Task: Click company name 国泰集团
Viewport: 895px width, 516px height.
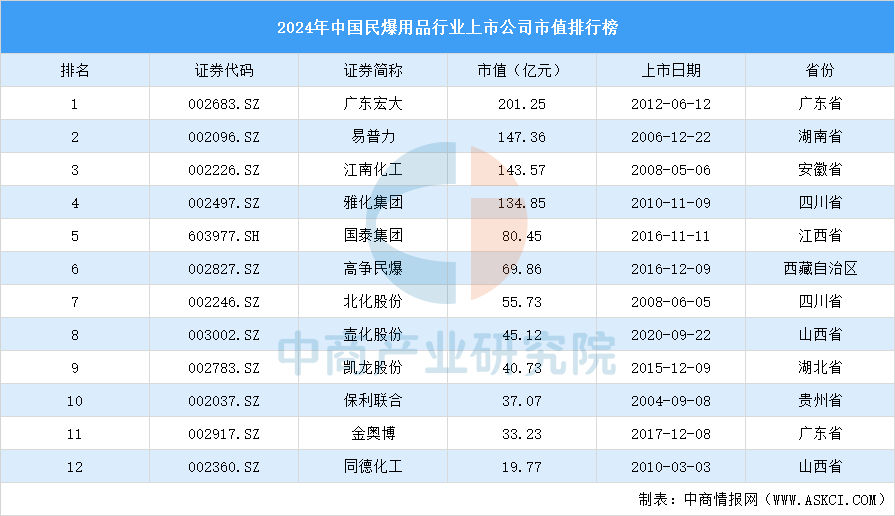Action: pos(373,236)
